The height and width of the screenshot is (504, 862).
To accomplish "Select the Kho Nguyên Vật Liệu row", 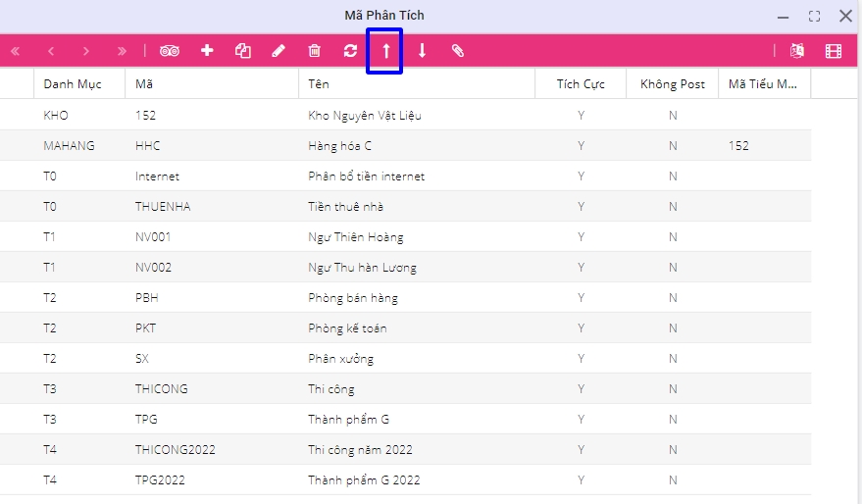I will click(365, 116).
